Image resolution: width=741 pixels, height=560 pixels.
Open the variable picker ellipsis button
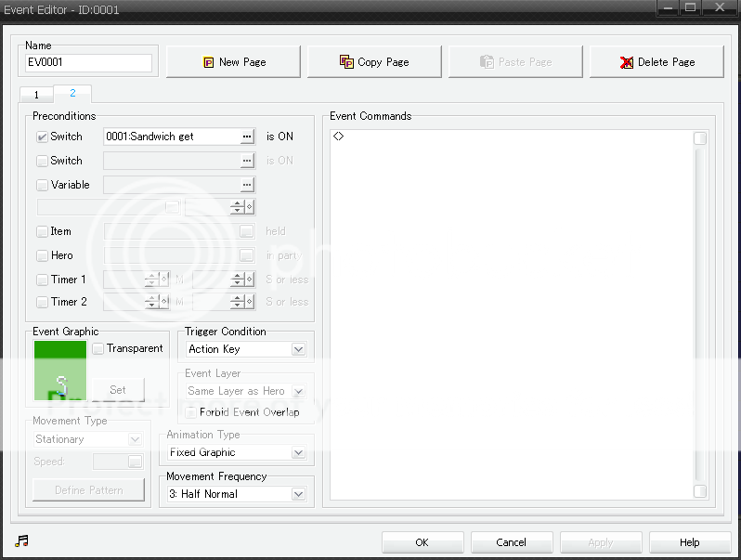tap(246, 185)
